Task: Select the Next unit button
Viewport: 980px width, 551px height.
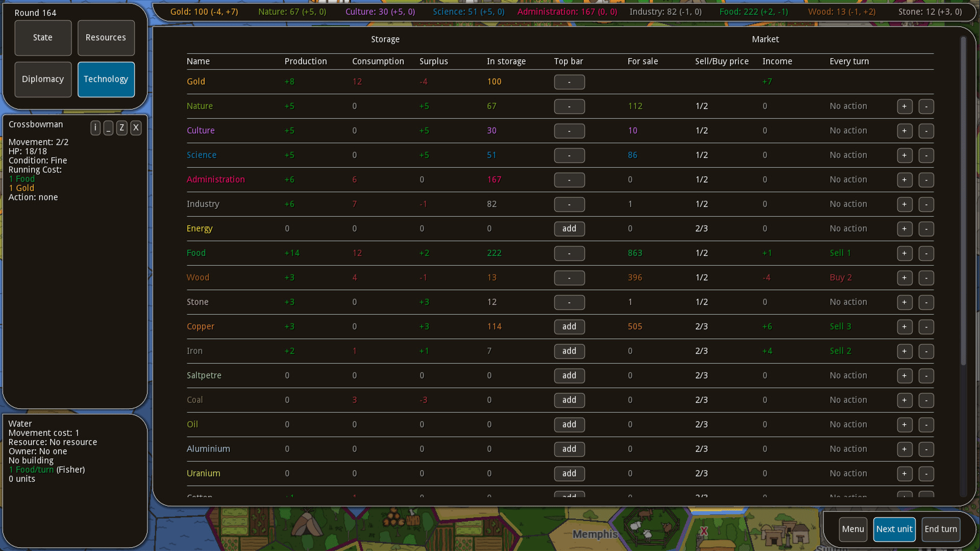Action: 894,529
